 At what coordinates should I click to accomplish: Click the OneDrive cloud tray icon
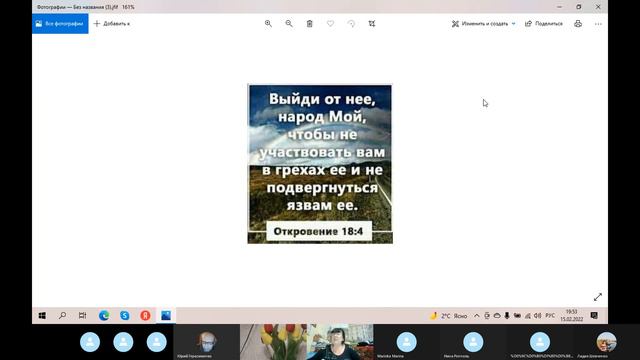(497, 316)
